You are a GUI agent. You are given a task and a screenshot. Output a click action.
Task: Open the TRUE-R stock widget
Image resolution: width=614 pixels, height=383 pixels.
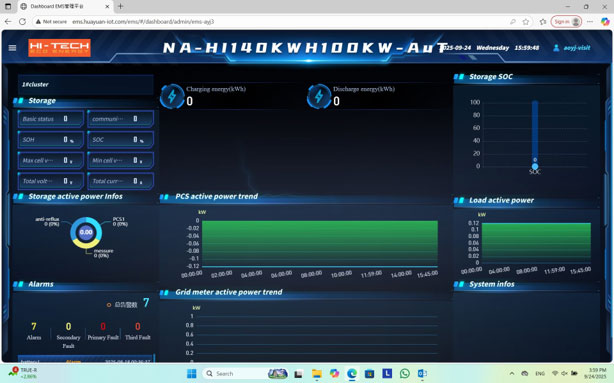23,373
